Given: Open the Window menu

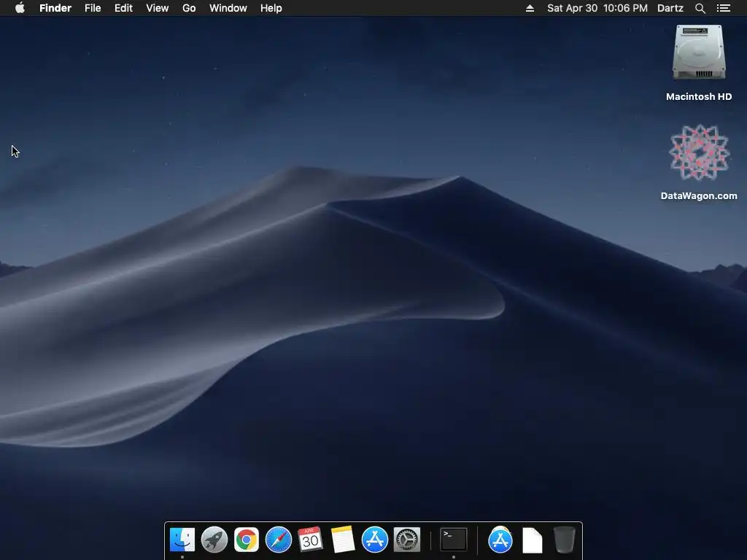Looking at the screenshot, I should [228, 8].
